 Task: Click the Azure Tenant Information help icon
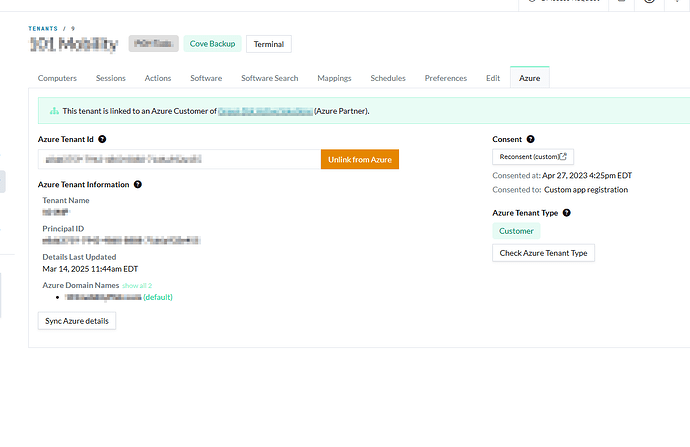138,184
